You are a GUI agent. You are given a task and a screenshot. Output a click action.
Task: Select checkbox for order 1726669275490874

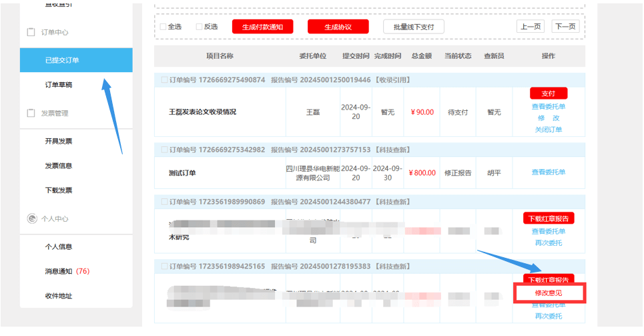pos(164,80)
